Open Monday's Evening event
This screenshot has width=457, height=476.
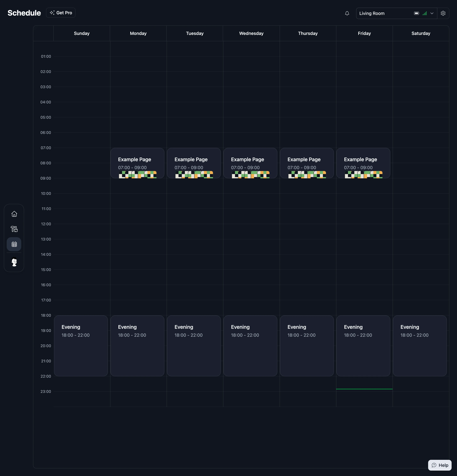pos(137,346)
